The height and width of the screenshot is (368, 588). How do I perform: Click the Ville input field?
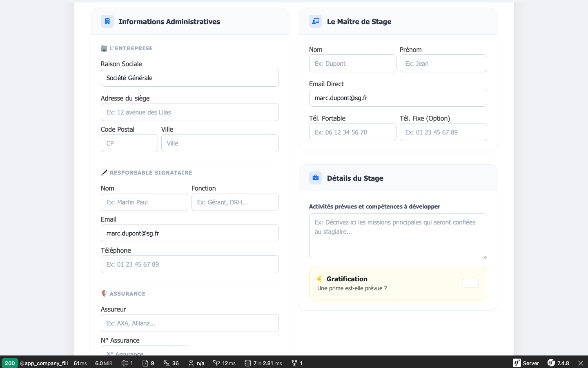(220, 143)
